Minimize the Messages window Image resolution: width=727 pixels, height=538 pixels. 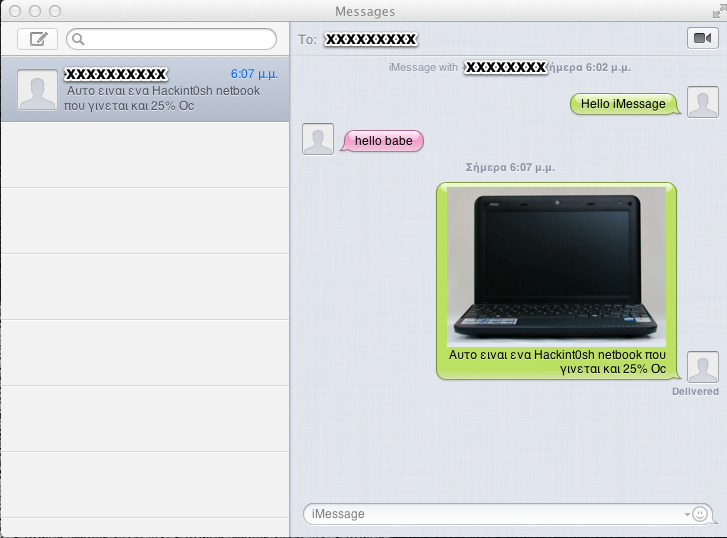point(35,11)
